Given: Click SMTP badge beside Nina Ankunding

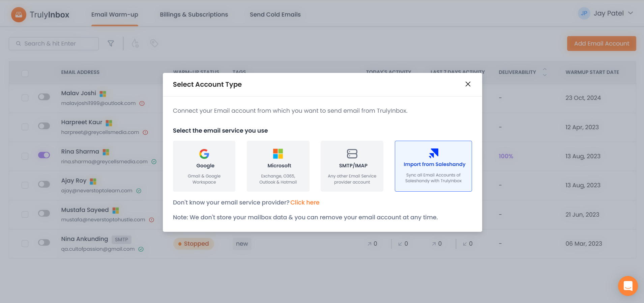Looking at the screenshot, I should tap(121, 240).
